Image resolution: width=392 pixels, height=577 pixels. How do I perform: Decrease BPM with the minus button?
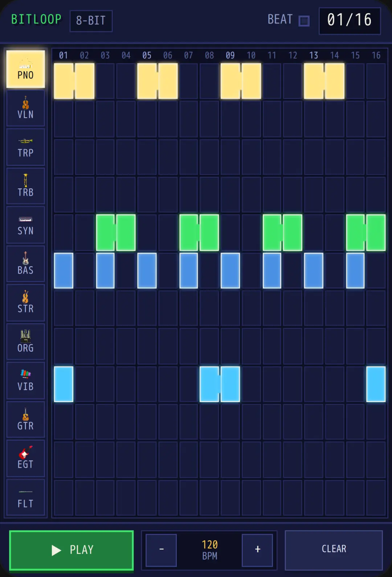[161, 550]
